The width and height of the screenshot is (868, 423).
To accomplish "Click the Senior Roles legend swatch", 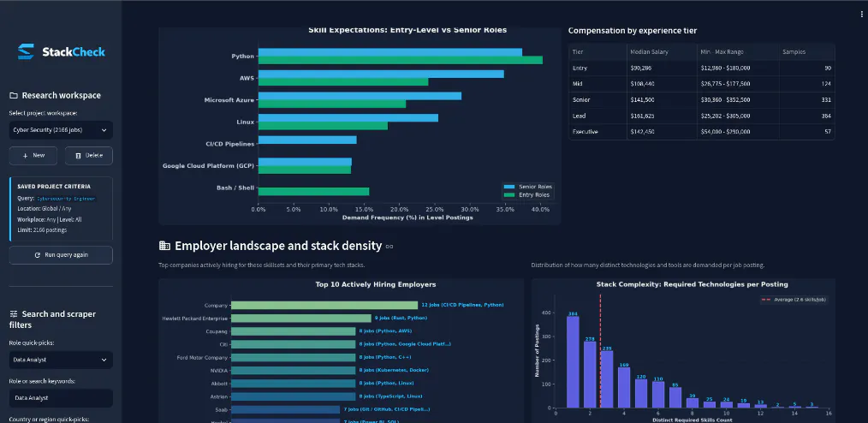I will (x=509, y=188).
